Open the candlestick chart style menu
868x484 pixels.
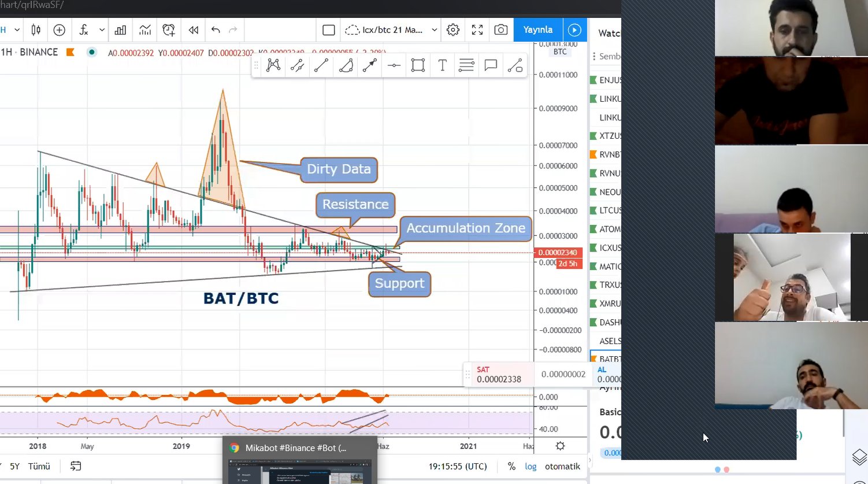coord(36,30)
